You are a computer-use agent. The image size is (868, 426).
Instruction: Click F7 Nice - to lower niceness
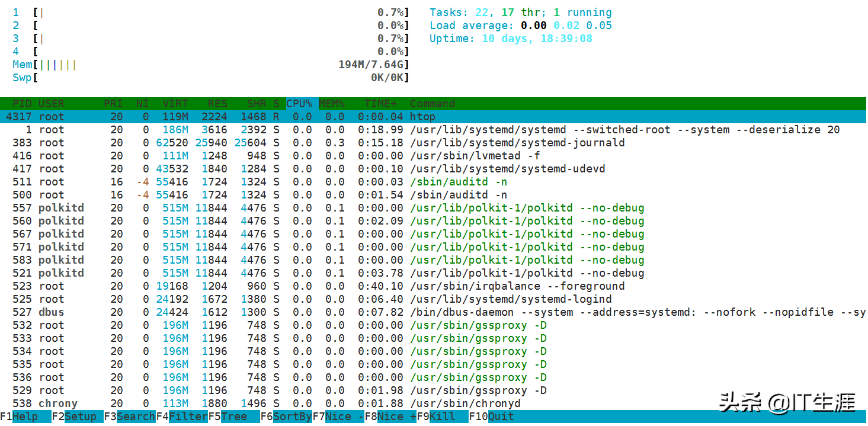point(338,417)
